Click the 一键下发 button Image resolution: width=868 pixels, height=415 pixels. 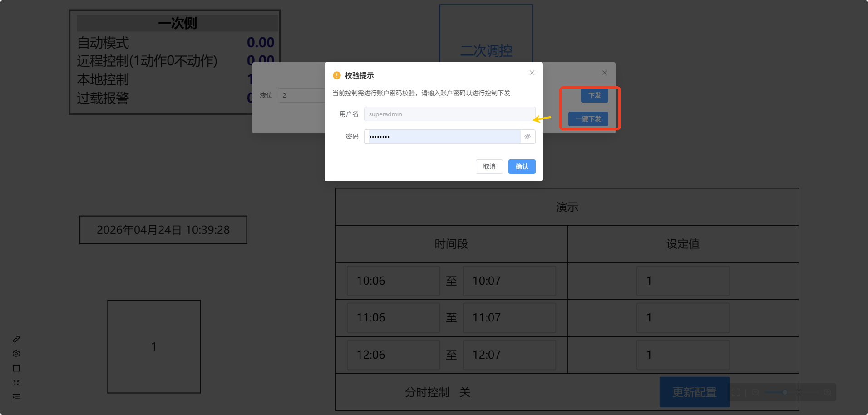pyautogui.click(x=588, y=119)
